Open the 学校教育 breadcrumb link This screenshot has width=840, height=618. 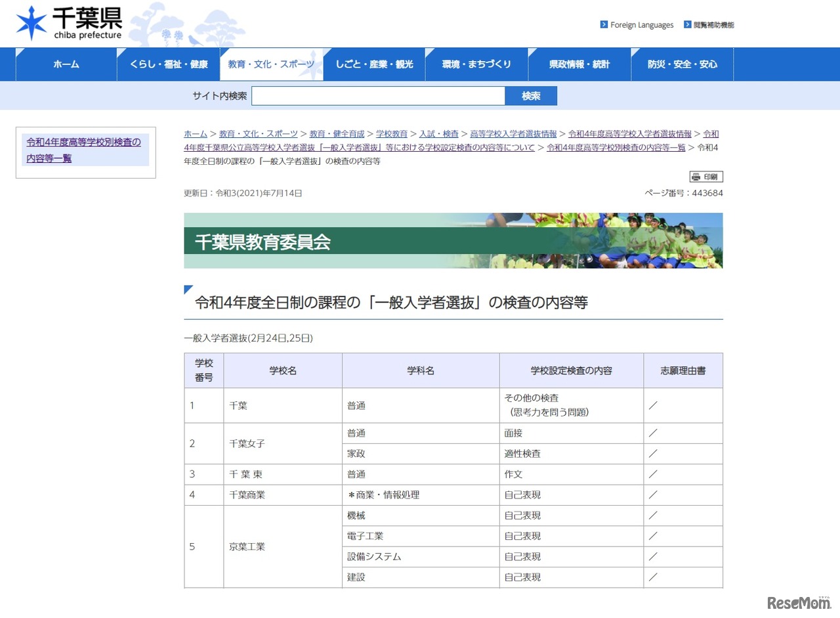(x=392, y=133)
